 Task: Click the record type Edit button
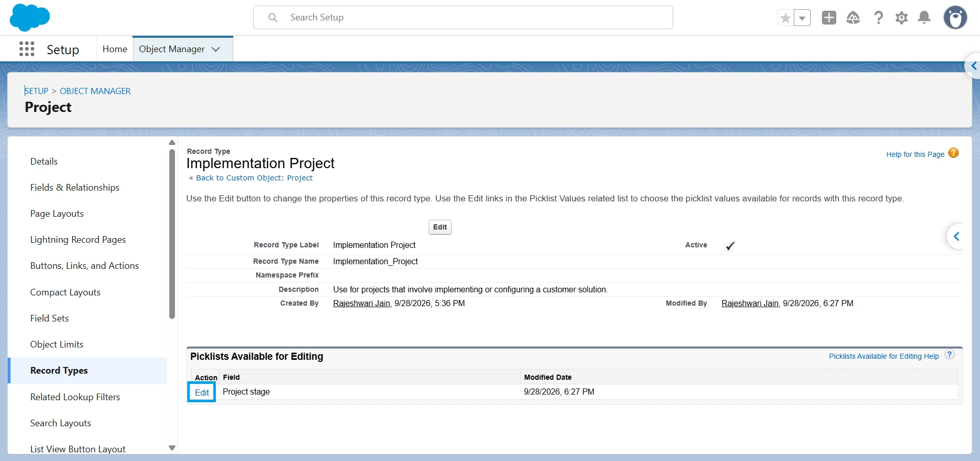coord(440,227)
